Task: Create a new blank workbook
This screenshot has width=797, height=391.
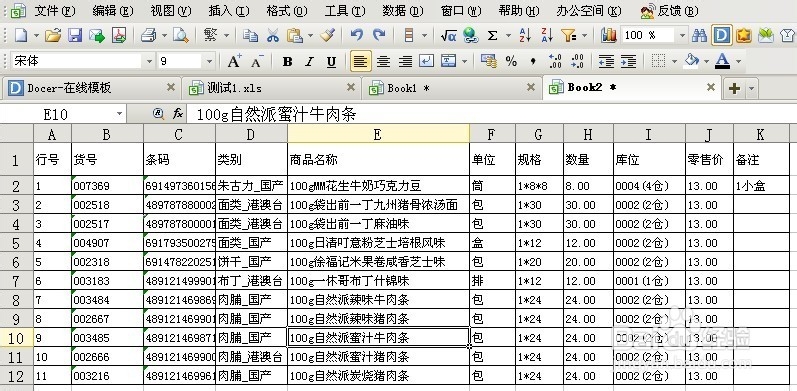Action: (x=20, y=35)
